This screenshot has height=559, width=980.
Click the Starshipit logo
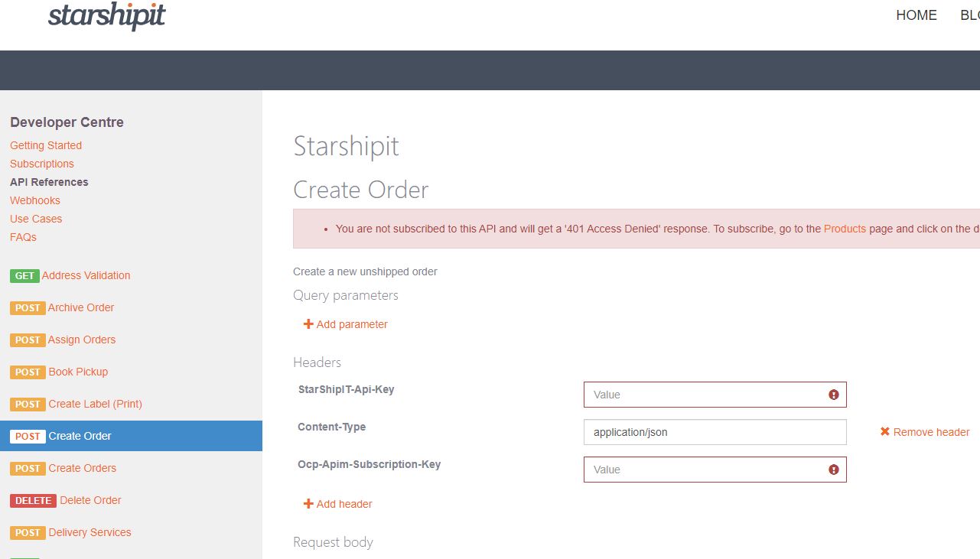(107, 16)
